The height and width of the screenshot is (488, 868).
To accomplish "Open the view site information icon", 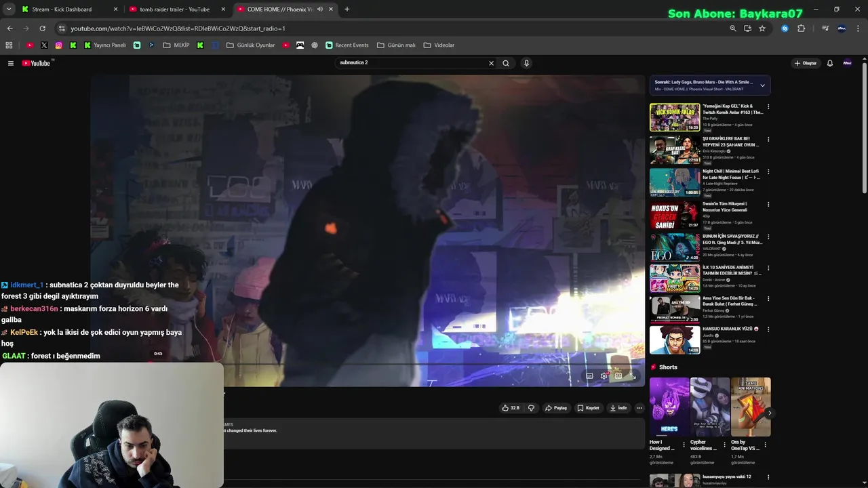I will click(x=62, y=28).
